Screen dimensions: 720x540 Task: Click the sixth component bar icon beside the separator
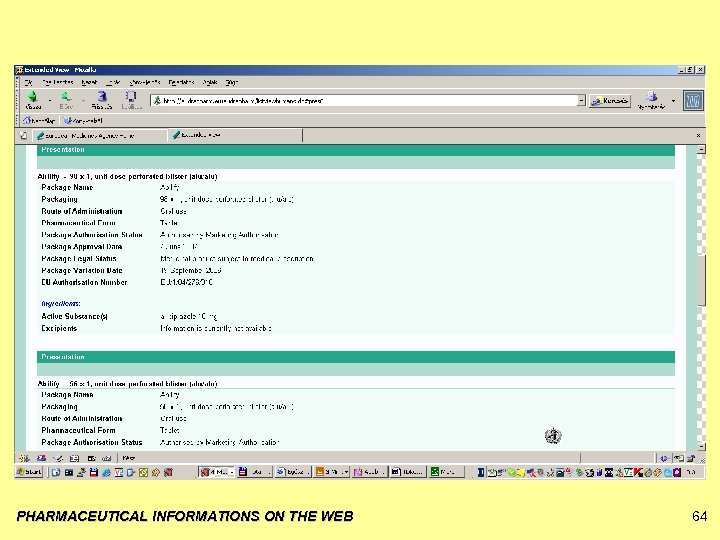tap(107, 458)
